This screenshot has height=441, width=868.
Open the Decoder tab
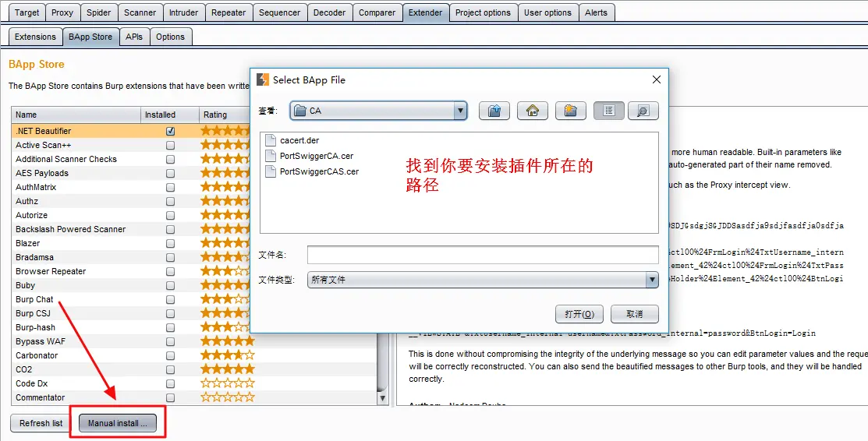coord(329,12)
